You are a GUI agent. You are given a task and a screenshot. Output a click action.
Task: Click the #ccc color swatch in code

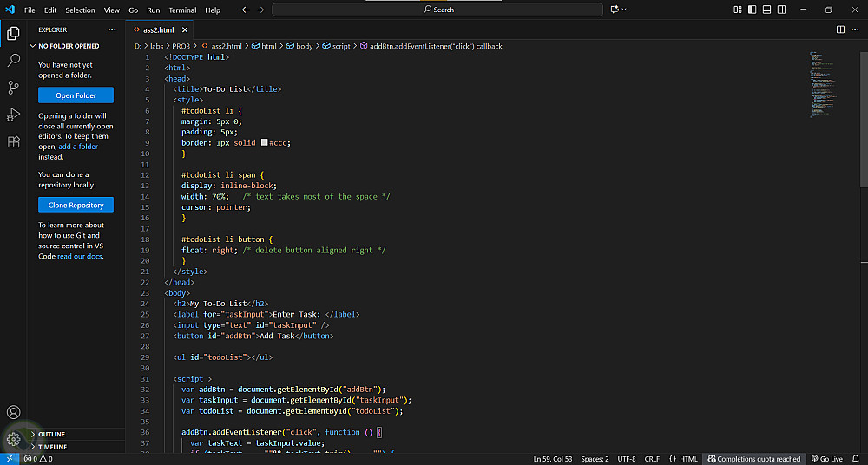264,143
